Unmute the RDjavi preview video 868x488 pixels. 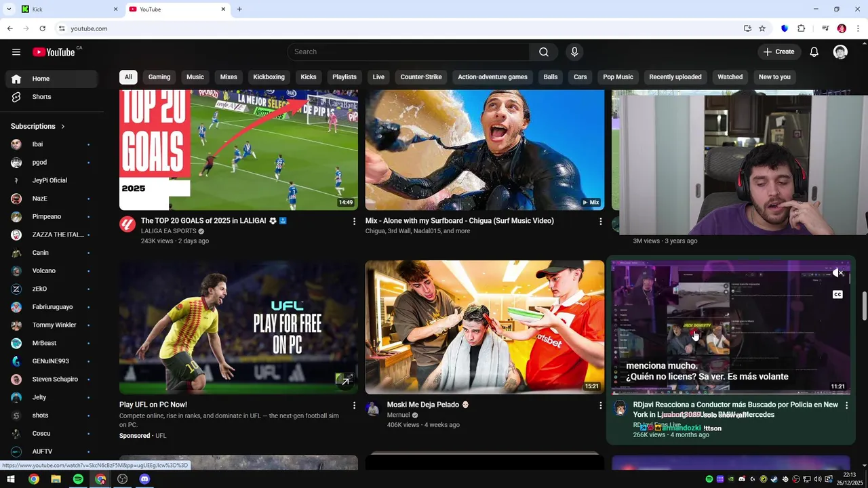pos(838,273)
